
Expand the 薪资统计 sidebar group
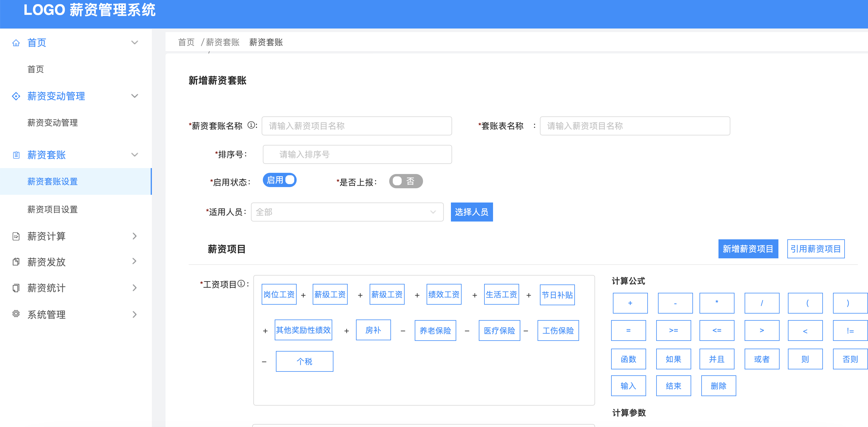[134, 288]
